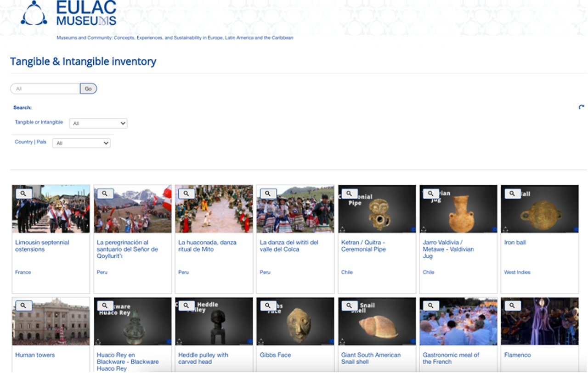Click the mountain pilgrimage thumbnail image
Image resolution: width=588 pixels, height=373 pixels.
click(x=133, y=209)
